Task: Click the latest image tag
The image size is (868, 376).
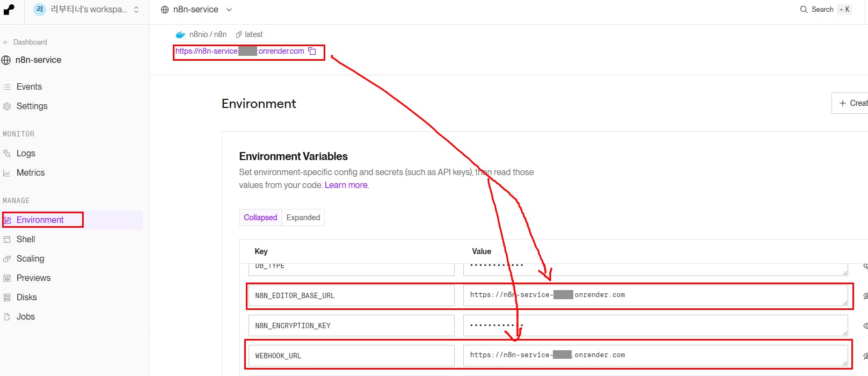Action: pyautogui.click(x=253, y=34)
